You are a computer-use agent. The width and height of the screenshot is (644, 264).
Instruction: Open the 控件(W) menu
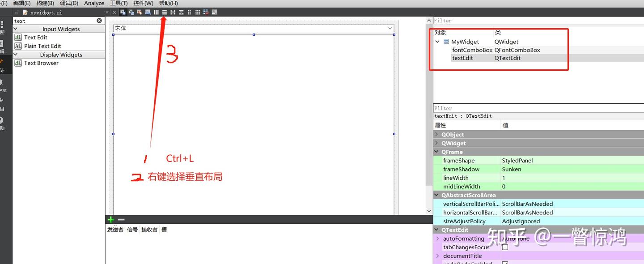point(143,3)
